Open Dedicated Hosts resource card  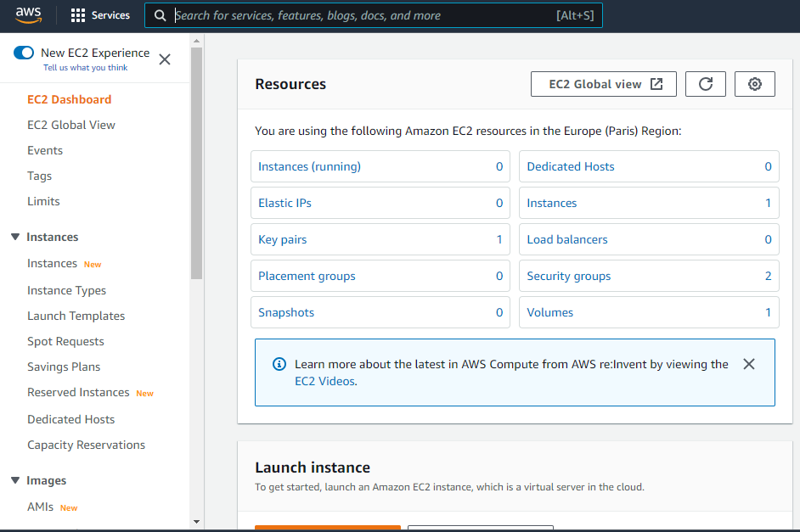[x=649, y=166]
